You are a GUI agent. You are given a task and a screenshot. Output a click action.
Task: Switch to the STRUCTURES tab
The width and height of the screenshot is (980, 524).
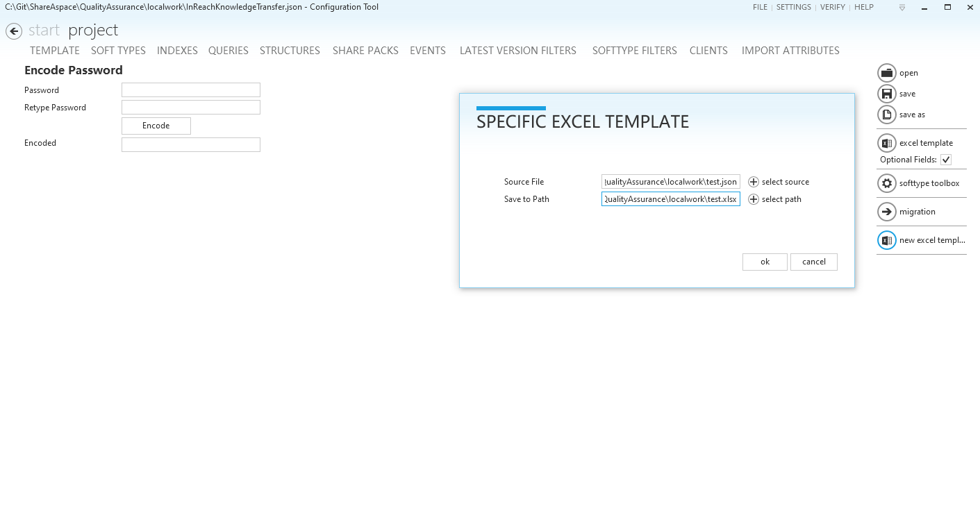tap(290, 50)
